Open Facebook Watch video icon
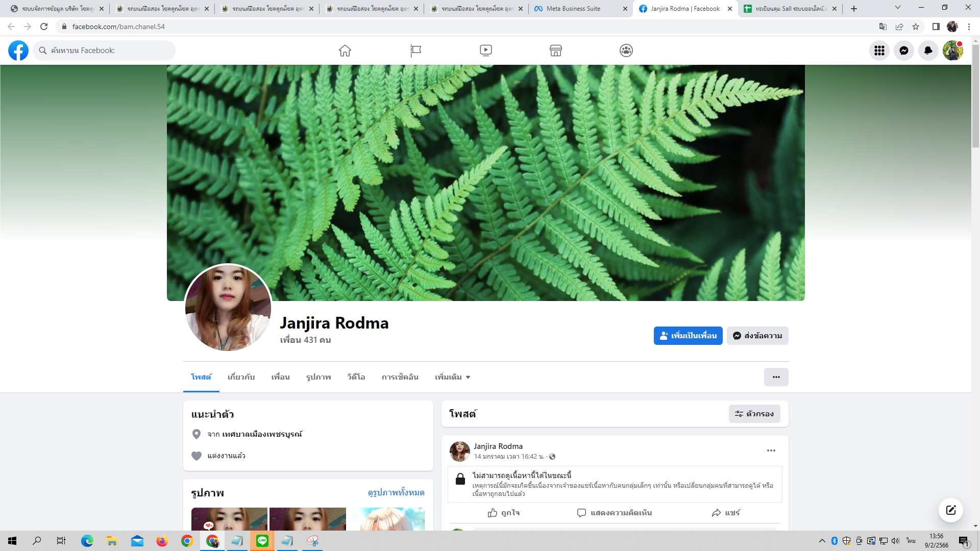 coord(486,51)
